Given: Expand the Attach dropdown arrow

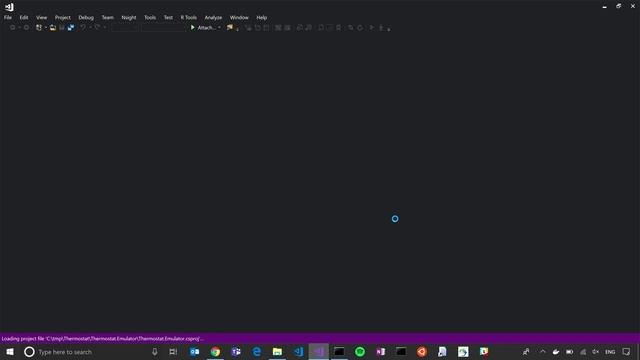Looking at the screenshot, I should click(x=219, y=28).
